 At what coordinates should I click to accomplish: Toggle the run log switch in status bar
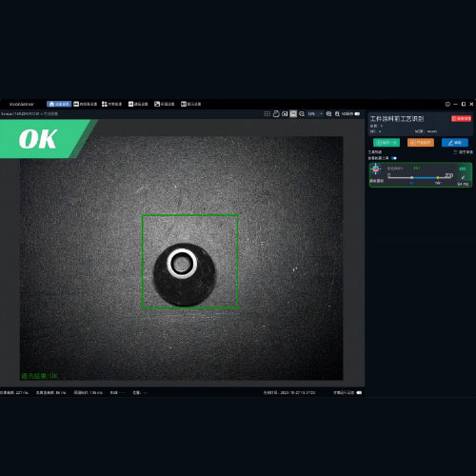coord(359,392)
